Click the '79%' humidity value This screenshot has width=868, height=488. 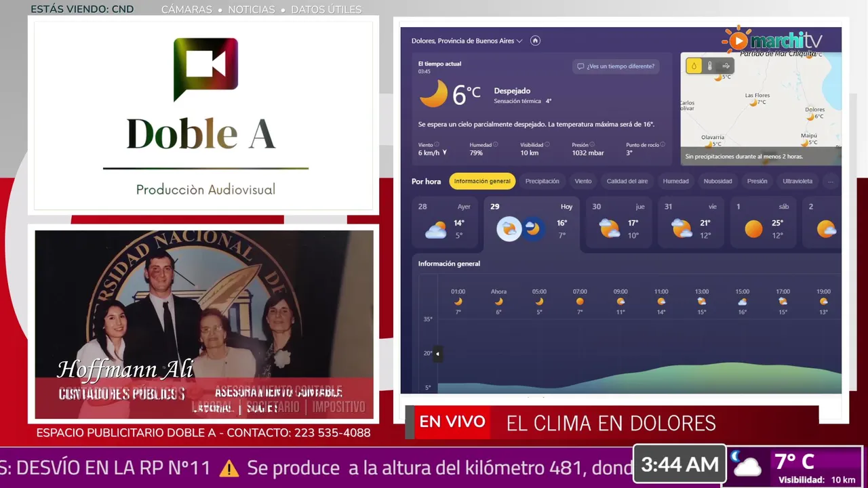[x=476, y=153]
